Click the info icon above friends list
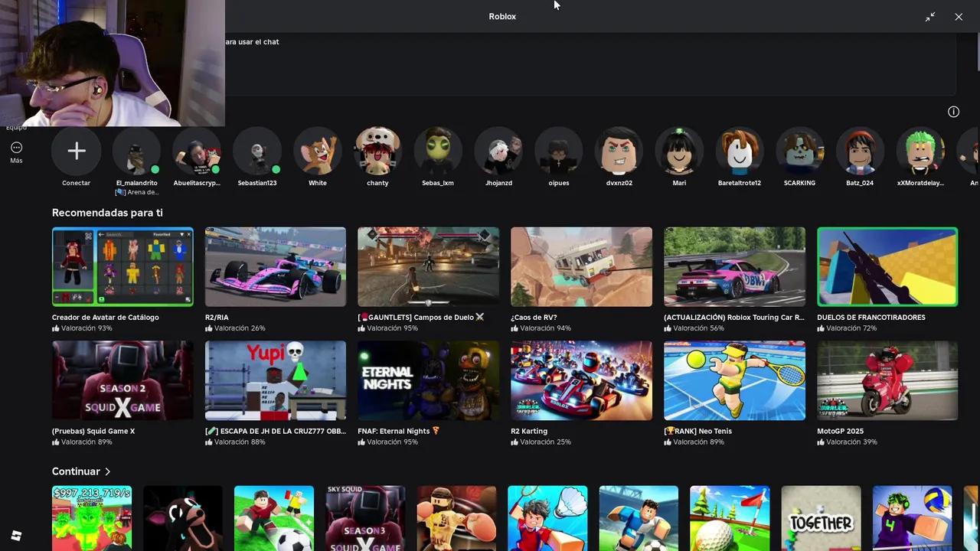This screenshot has height=551, width=980. pos(953,112)
